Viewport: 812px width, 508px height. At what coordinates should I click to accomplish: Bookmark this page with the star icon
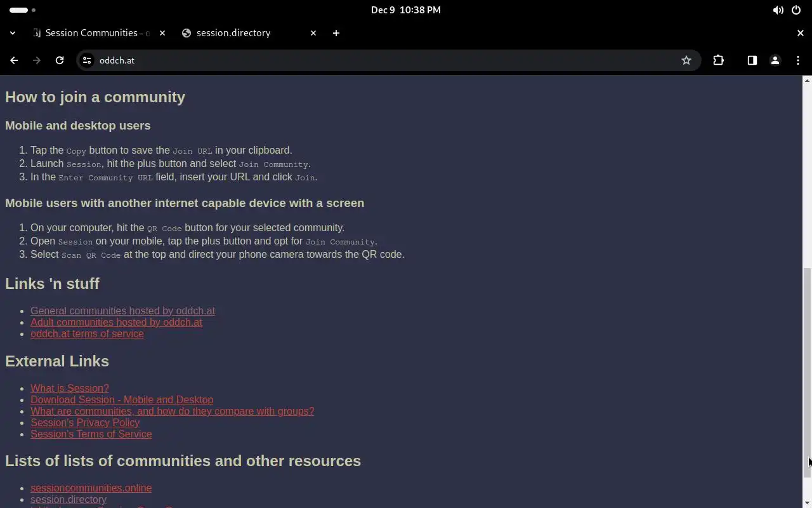pos(686,60)
